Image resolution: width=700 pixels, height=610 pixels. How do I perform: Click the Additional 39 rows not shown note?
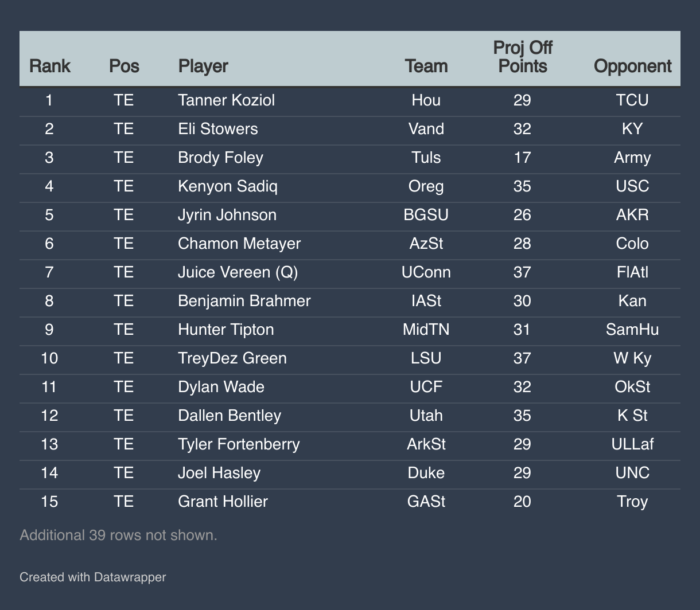(x=119, y=535)
